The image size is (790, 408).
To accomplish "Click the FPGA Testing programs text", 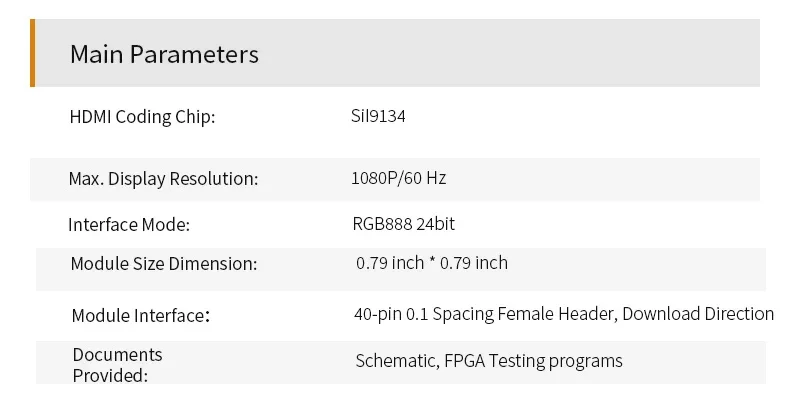I will click(533, 361).
